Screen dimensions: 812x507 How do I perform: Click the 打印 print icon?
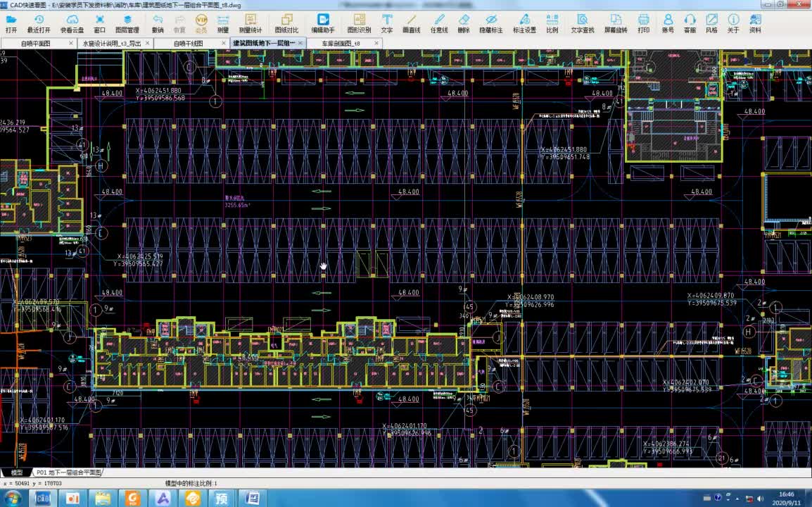[x=643, y=23]
